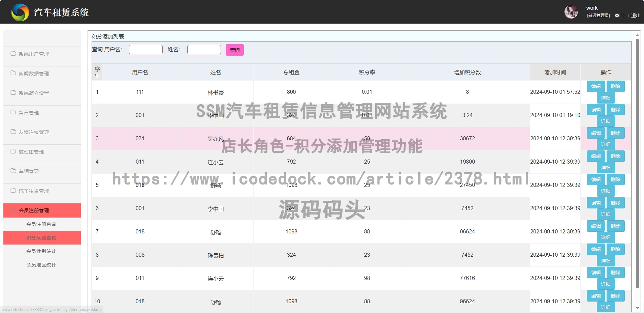The width and height of the screenshot is (644, 313).
Task: Click the 添加时间 column header
Action: [555, 72]
